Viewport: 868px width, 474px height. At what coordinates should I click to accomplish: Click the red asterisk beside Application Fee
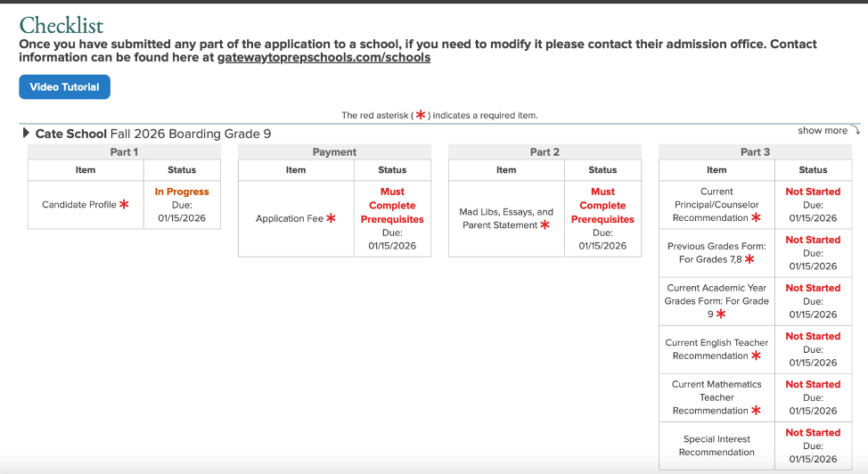[x=331, y=217]
